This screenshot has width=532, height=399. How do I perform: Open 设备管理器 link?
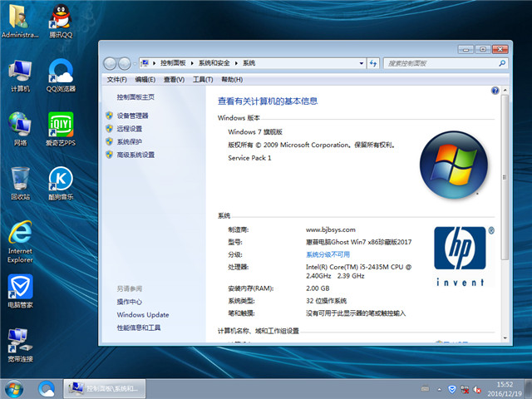[133, 116]
